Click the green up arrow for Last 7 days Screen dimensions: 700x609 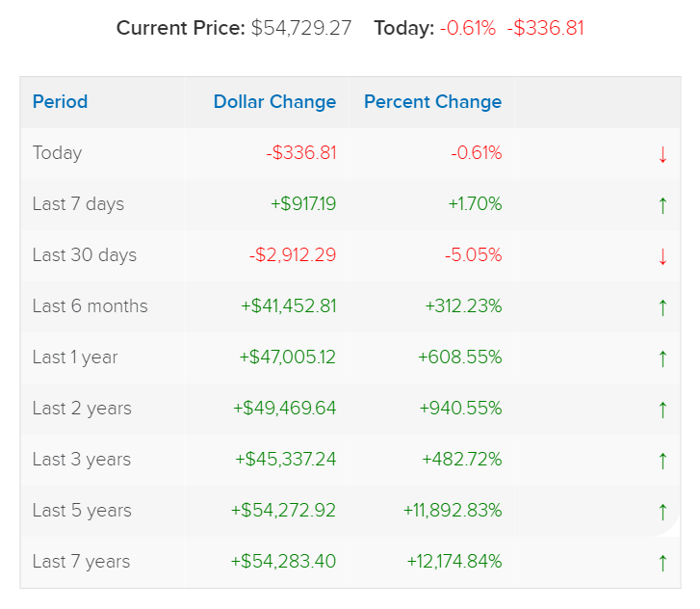(x=662, y=205)
